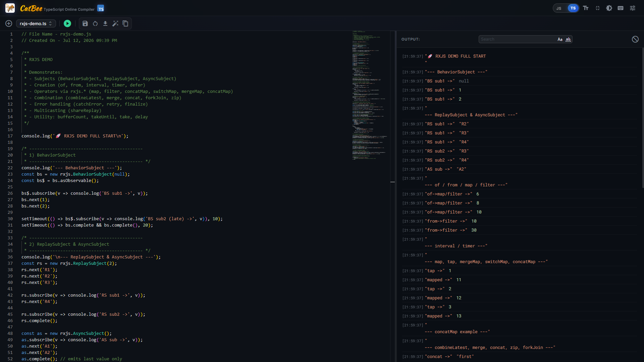The width and height of the screenshot is (644, 362).
Task: Open the rxjs-demo.ts file selector
Action: [x=36, y=23]
